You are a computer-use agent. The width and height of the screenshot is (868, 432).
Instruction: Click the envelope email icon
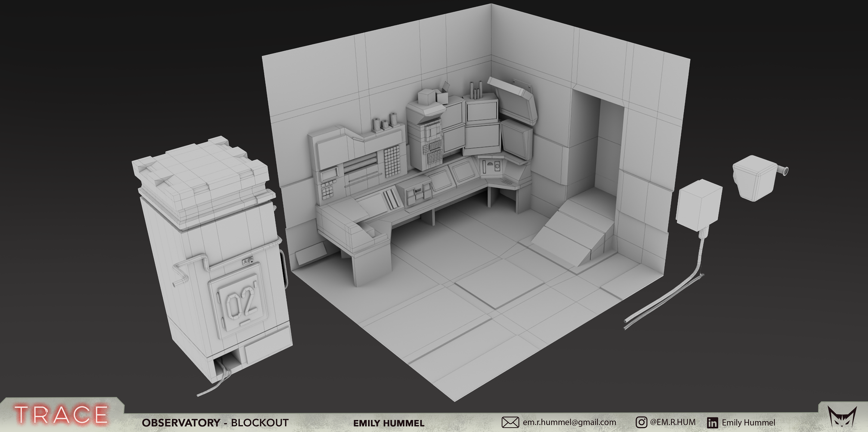(x=510, y=422)
